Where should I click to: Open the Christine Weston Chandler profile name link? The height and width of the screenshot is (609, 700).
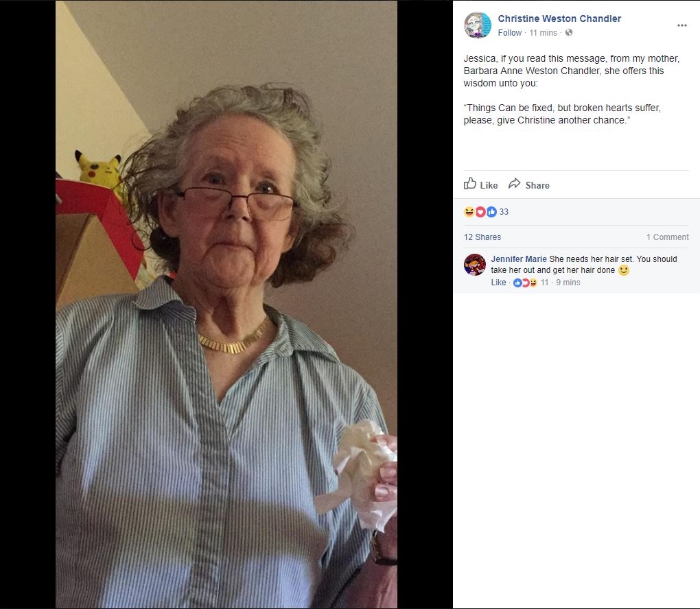pyautogui.click(x=559, y=19)
